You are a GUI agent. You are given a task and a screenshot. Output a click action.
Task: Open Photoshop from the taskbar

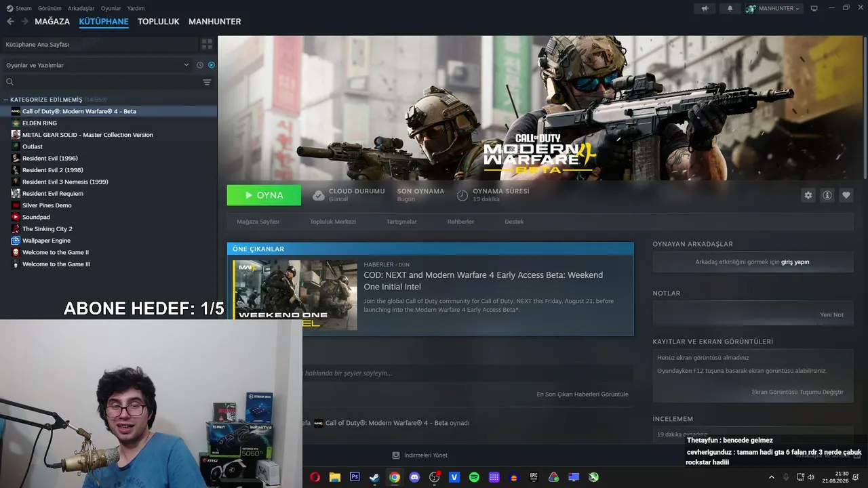355,477
